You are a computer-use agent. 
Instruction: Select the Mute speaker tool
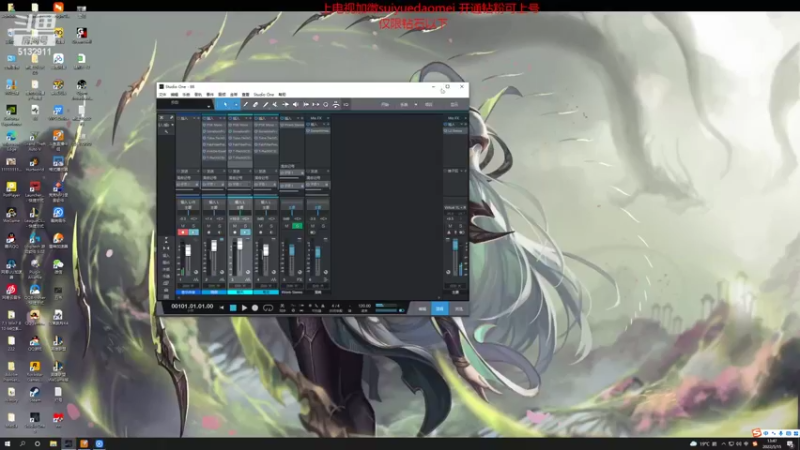point(295,105)
